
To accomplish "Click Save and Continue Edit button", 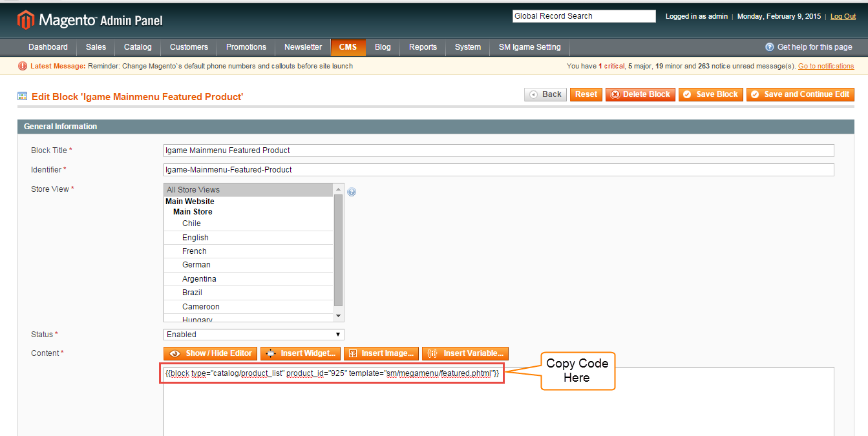I will pos(800,94).
